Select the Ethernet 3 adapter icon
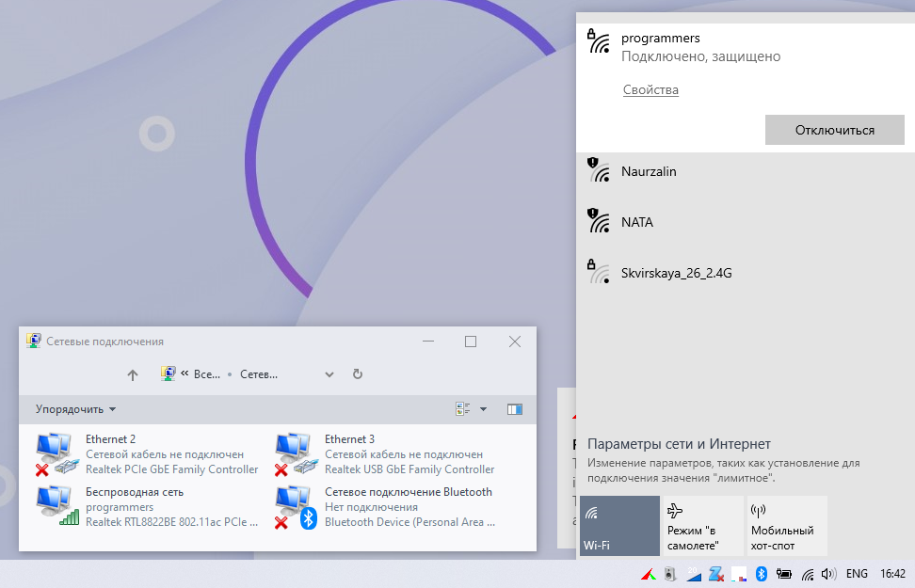Screen dimensions: 915x588 click(x=296, y=454)
